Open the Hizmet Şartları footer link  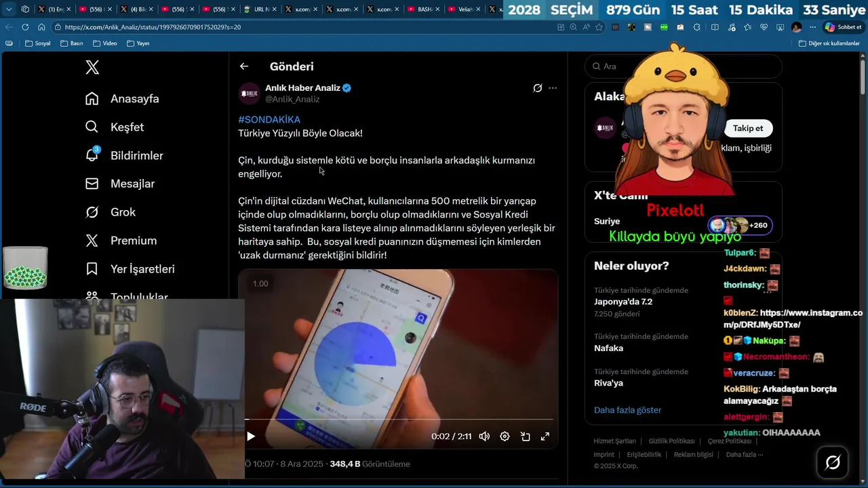point(614,441)
